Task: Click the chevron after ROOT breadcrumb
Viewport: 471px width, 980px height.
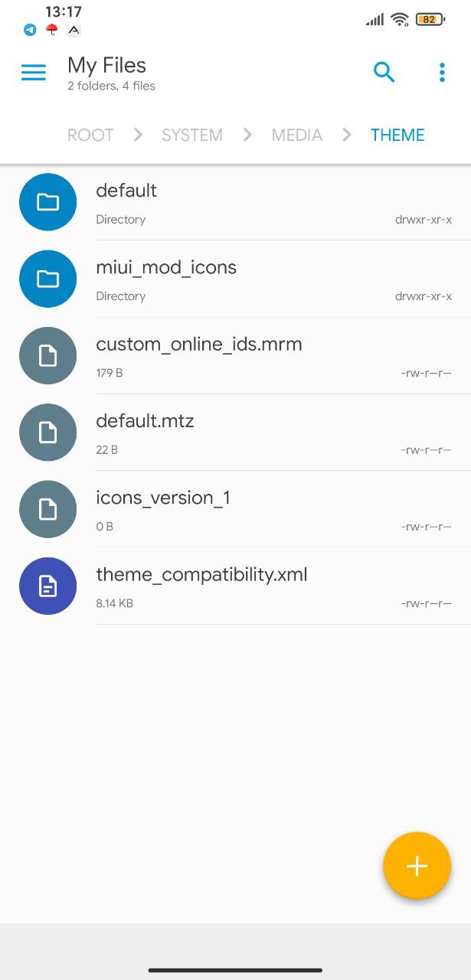Action: point(138,135)
